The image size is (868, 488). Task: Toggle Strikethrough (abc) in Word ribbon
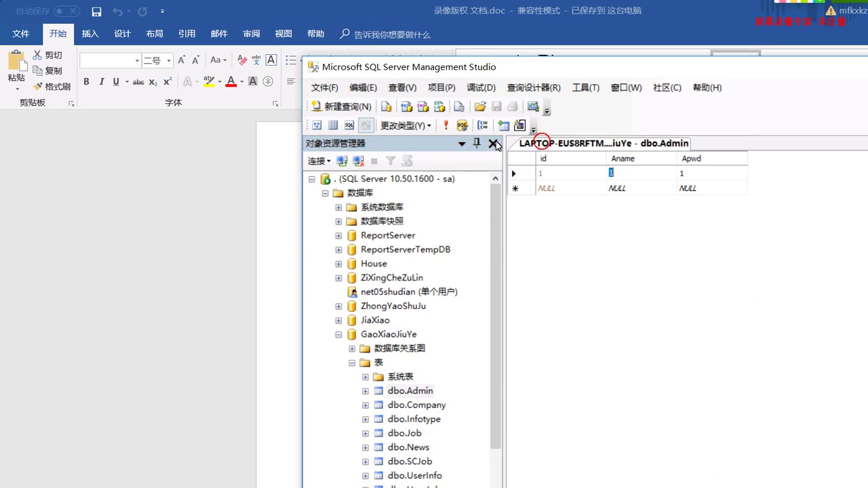[x=138, y=81]
